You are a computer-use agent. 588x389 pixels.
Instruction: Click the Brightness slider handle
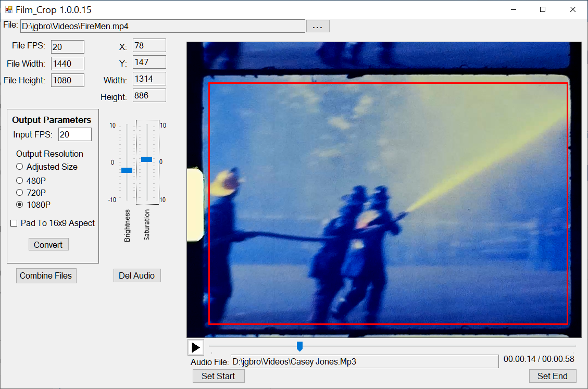(x=127, y=170)
